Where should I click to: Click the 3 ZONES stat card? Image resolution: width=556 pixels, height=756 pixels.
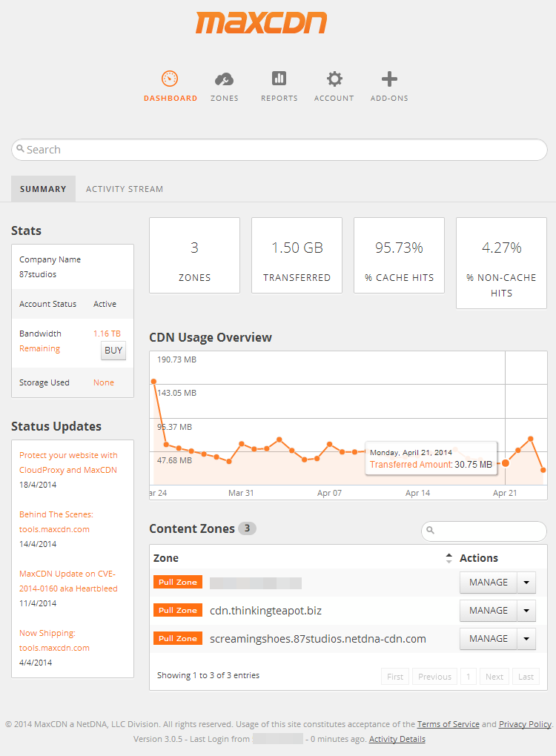click(x=194, y=255)
